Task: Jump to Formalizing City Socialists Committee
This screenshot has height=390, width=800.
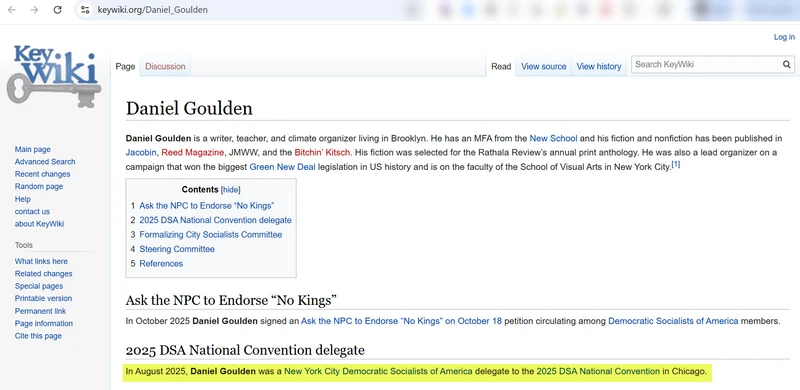Action: [x=211, y=235]
